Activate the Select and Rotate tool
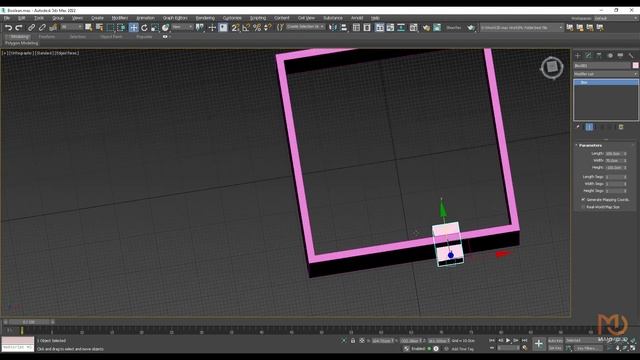 144,28
